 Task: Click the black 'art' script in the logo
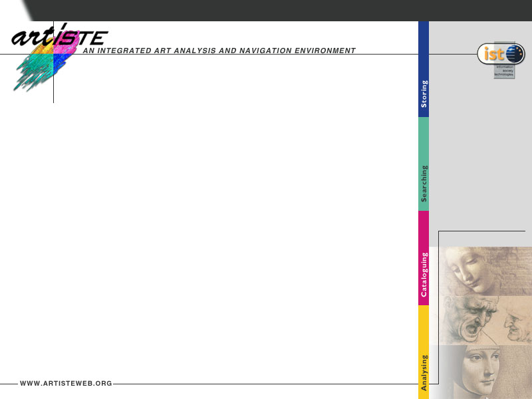[x=31, y=38]
